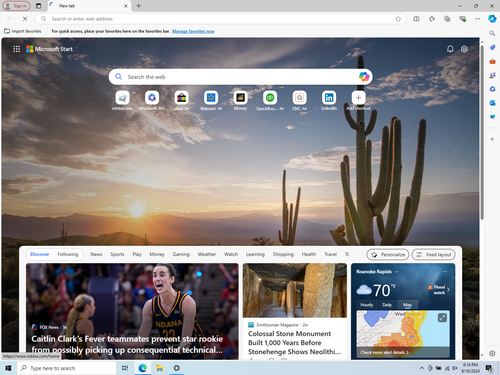Open the Play feed category
The width and height of the screenshot is (500, 375).
point(137,254)
